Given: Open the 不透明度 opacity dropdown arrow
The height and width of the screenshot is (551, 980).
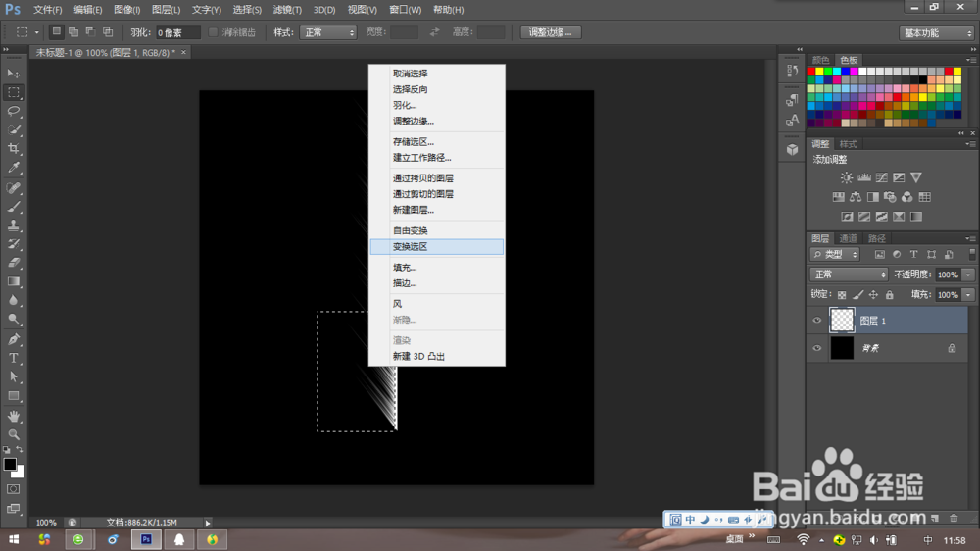Looking at the screenshot, I should coord(968,275).
